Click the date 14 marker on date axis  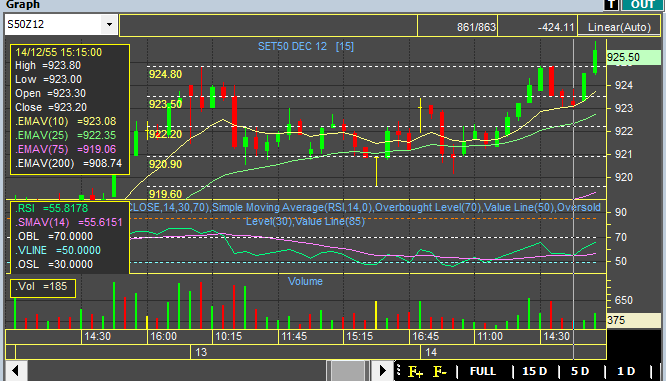431,353
